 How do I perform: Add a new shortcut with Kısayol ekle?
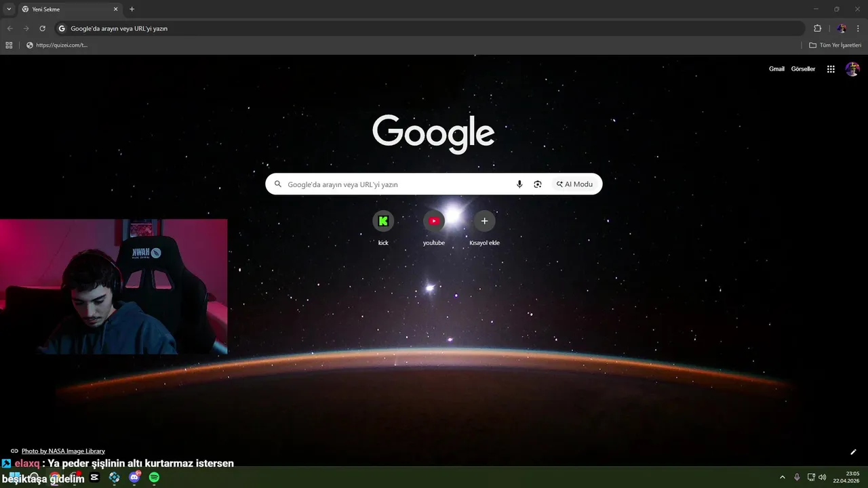[484, 221]
